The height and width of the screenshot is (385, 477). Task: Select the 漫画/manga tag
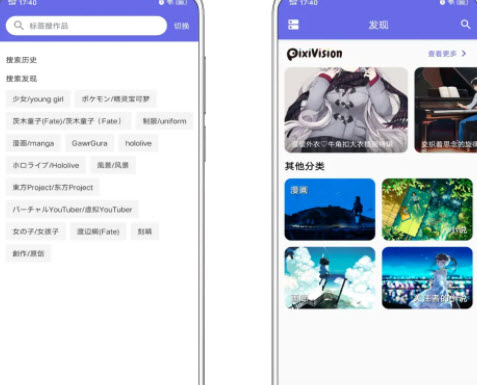click(33, 143)
